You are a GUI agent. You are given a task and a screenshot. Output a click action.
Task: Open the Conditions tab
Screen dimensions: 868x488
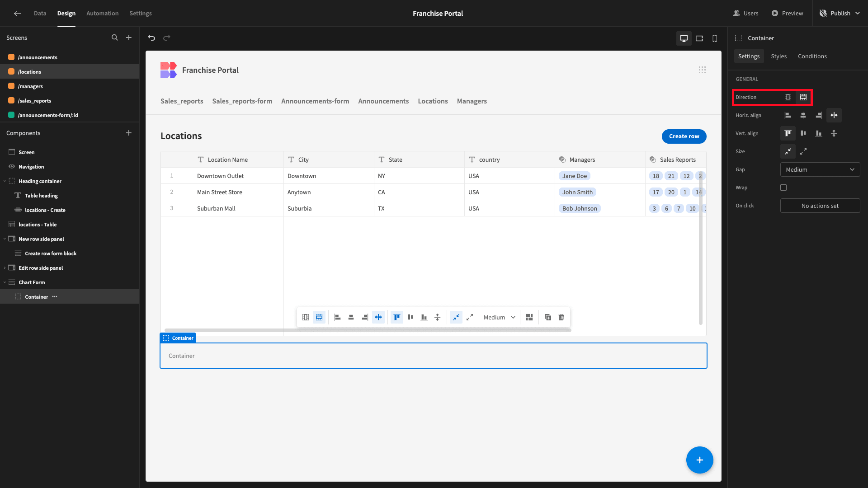812,56
